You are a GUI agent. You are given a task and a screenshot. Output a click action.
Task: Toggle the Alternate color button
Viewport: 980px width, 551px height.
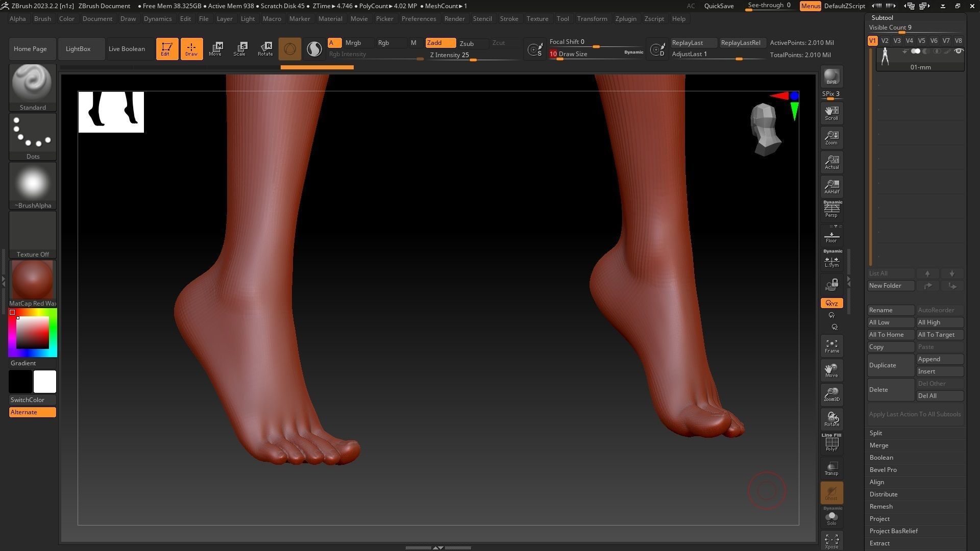(33, 412)
